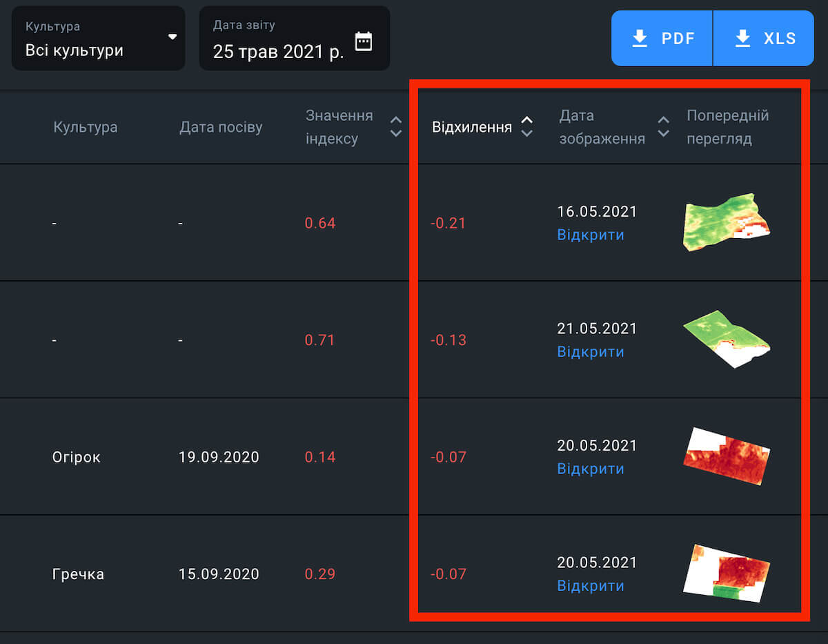Screen dimensions: 828x644
Task: Sort by Відхилення using its arrow icon
Action: pos(526,127)
